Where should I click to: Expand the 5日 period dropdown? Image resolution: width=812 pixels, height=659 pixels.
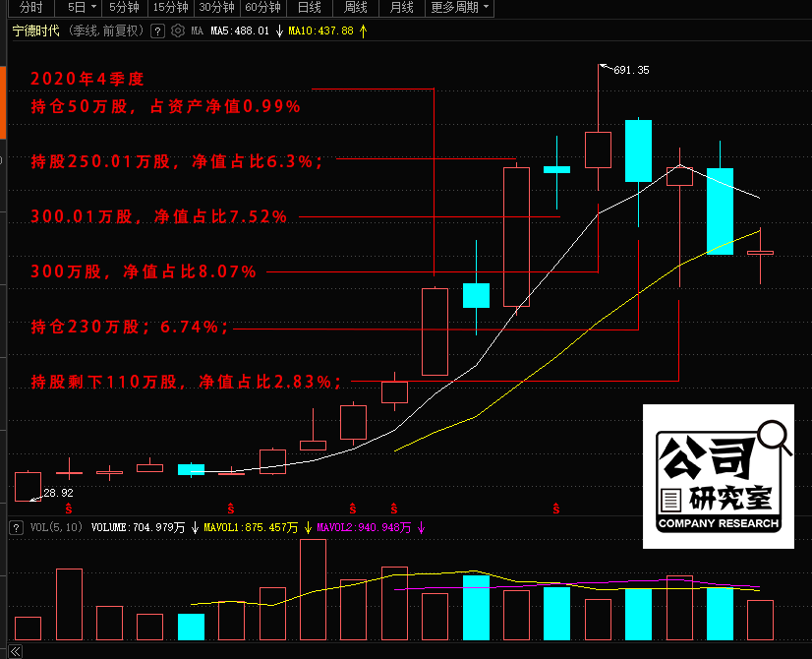coord(81,7)
